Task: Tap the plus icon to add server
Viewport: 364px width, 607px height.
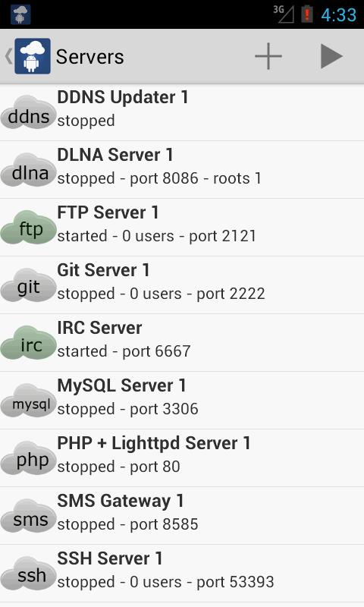Action: [268, 56]
